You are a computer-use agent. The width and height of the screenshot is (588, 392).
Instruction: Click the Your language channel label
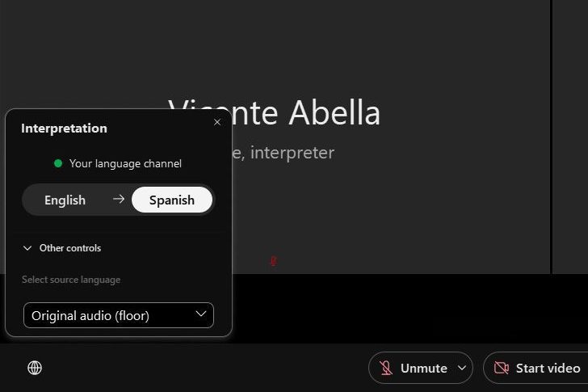coord(125,163)
